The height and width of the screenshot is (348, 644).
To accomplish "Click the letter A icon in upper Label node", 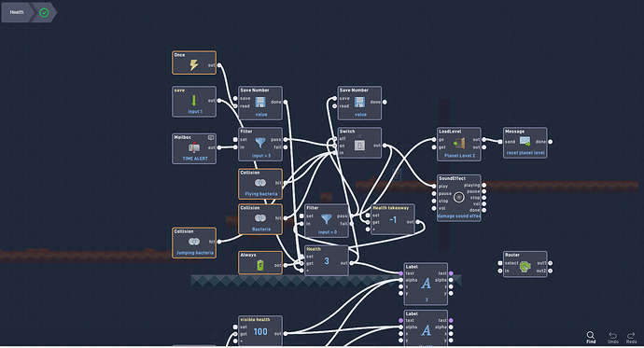I will click(x=426, y=284).
